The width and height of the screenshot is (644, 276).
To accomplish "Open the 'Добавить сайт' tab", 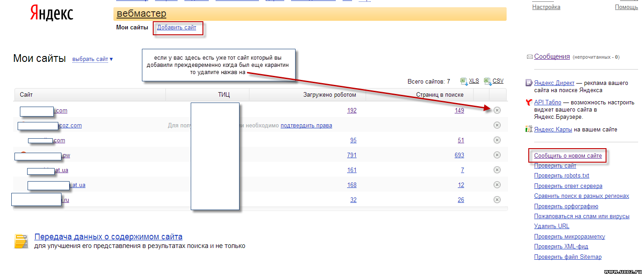I will click(177, 28).
